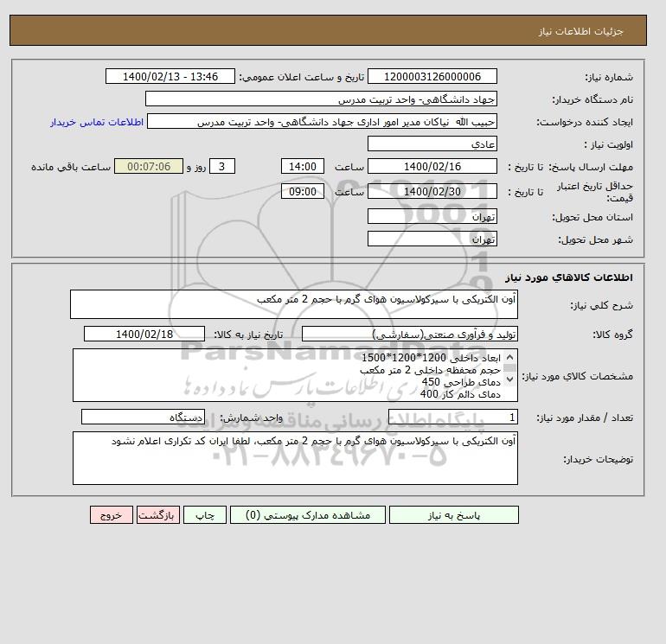Image resolution: width=666 pixels, height=644 pixels.
Task: Open 'مشاهده مدارک پیوستی (0)' attachments
Action: tap(308, 515)
